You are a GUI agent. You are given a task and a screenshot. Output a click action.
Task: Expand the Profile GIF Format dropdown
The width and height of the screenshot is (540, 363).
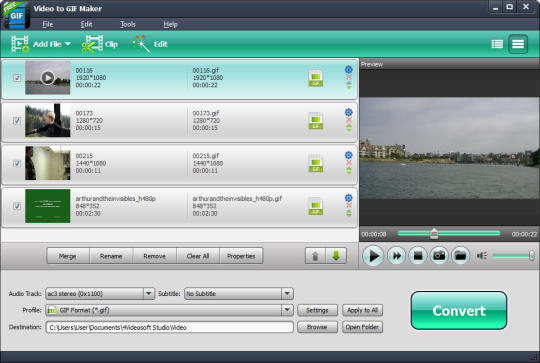pyautogui.click(x=287, y=310)
